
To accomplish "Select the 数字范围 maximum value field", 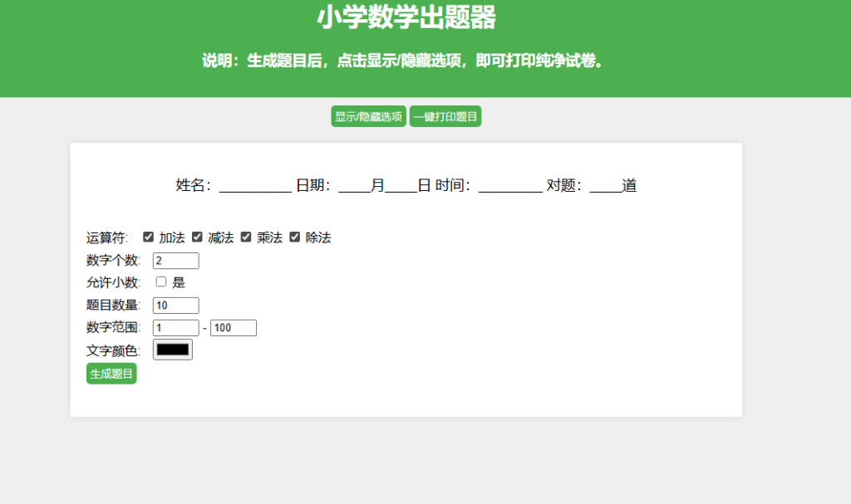I will (x=233, y=328).
